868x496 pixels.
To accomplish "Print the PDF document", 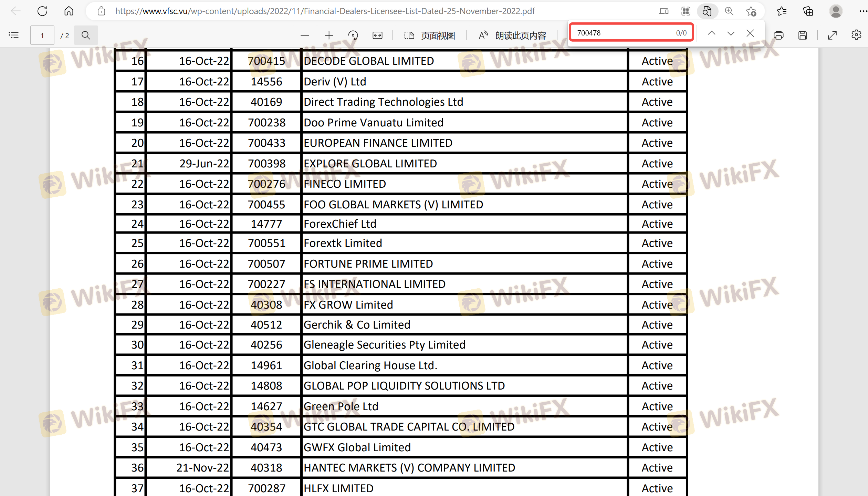I will click(x=778, y=35).
